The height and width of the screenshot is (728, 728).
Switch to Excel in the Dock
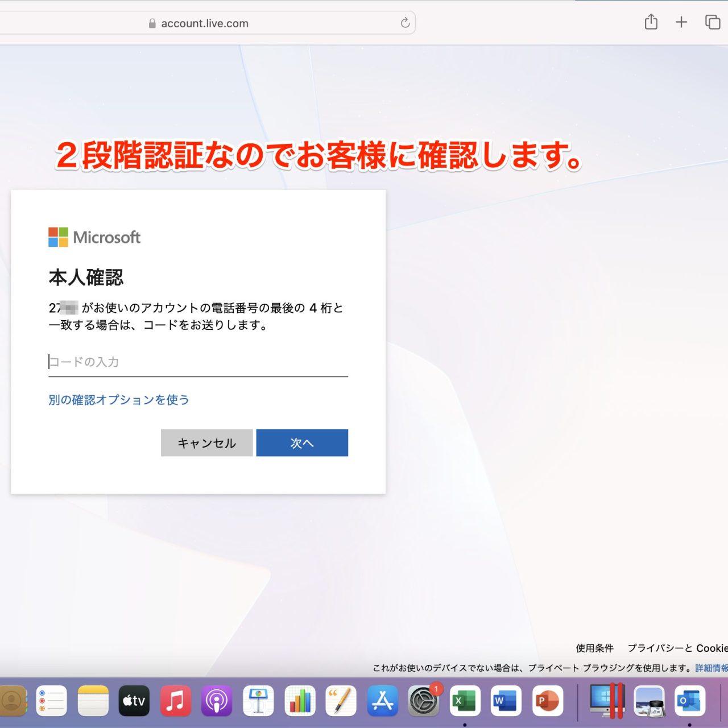465,701
